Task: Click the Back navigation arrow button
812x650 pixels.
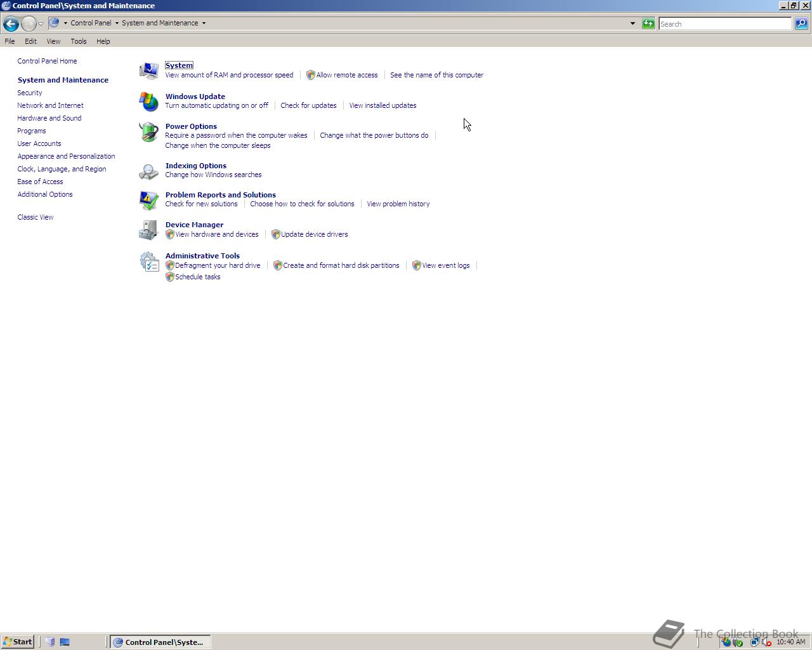Action: point(11,23)
